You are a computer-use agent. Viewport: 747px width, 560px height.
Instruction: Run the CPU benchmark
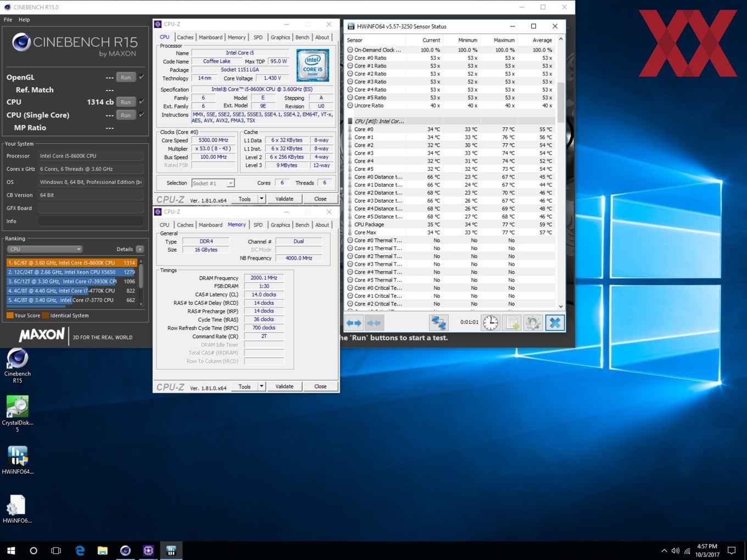pos(126,102)
